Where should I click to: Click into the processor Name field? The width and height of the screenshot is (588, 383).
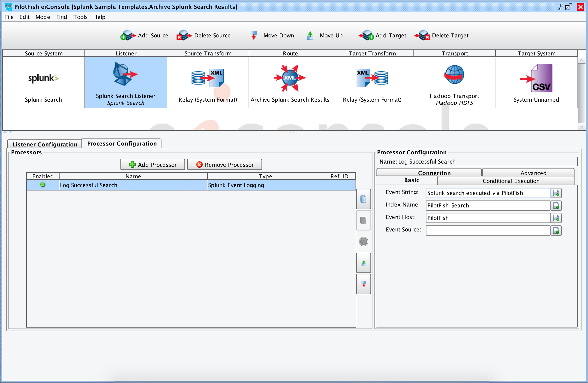pyautogui.click(x=487, y=162)
